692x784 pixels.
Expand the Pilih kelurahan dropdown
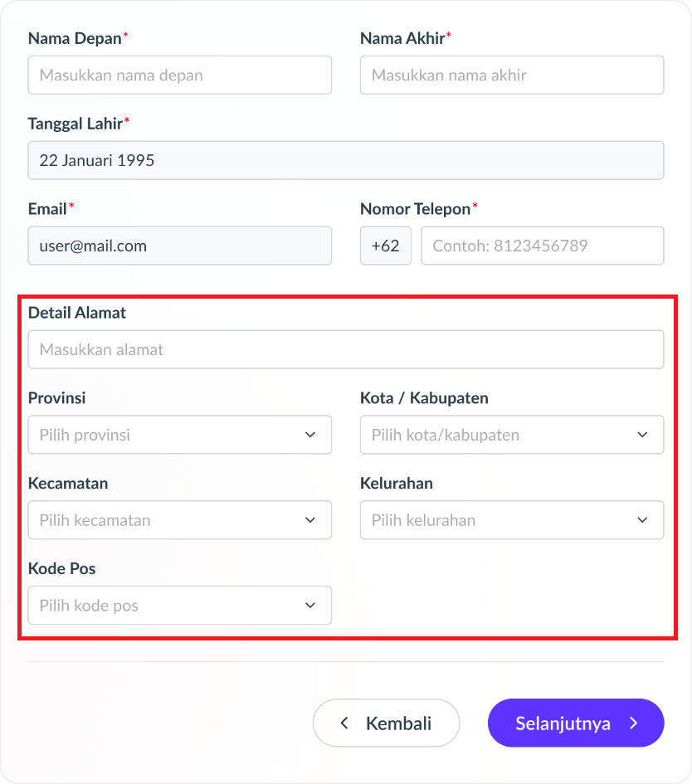[512, 520]
